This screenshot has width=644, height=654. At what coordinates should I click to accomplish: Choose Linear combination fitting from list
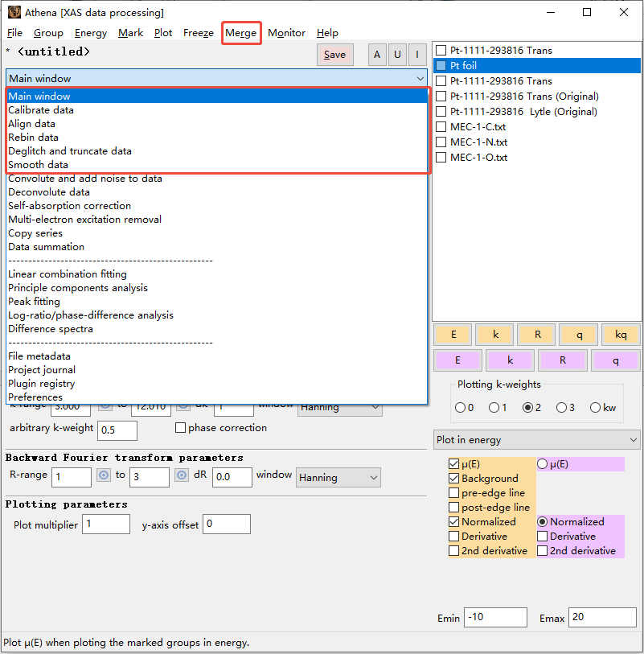click(68, 274)
